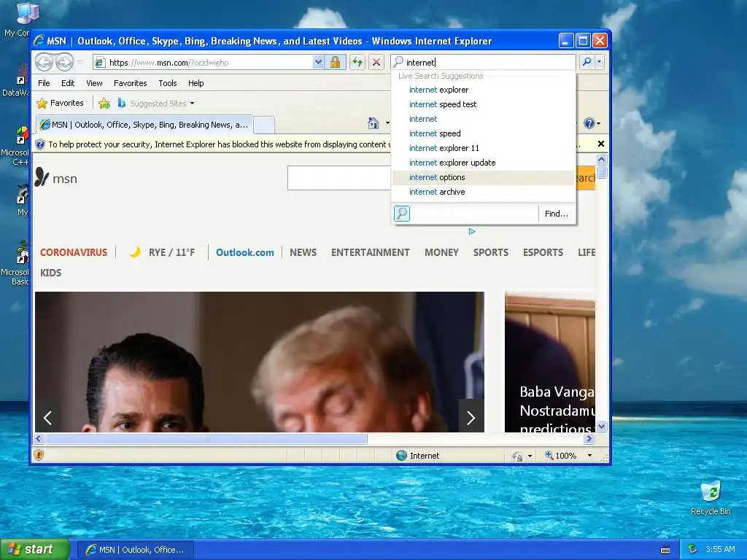The image size is (747, 560).
Task: Close the security information bar
Action: (601, 144)
